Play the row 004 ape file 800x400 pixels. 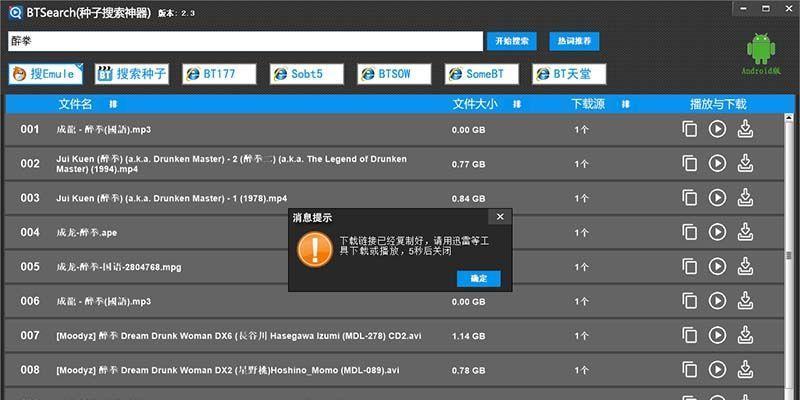[x=717, y=232]
